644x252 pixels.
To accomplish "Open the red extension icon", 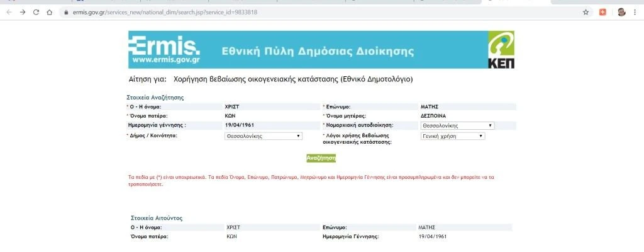I will (x=602, y=12).
